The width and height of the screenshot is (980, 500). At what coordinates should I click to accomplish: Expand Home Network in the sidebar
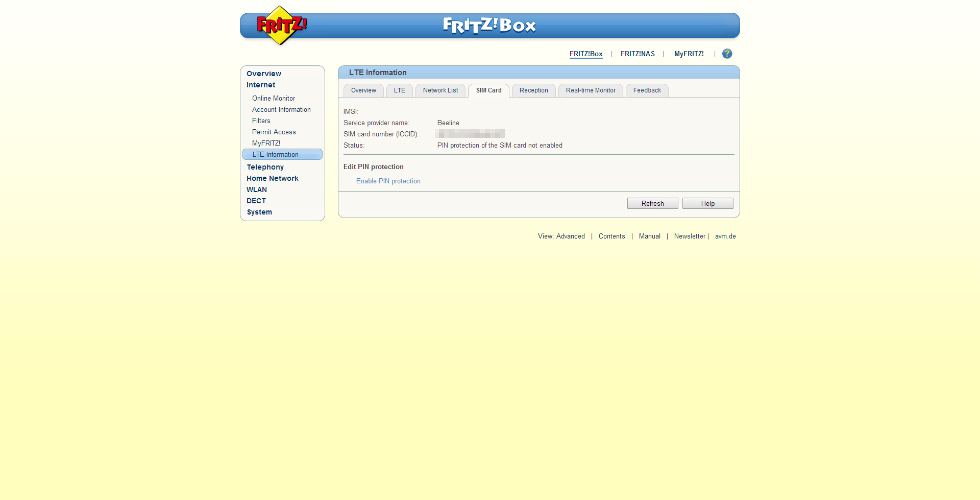(x=272, y=178)
